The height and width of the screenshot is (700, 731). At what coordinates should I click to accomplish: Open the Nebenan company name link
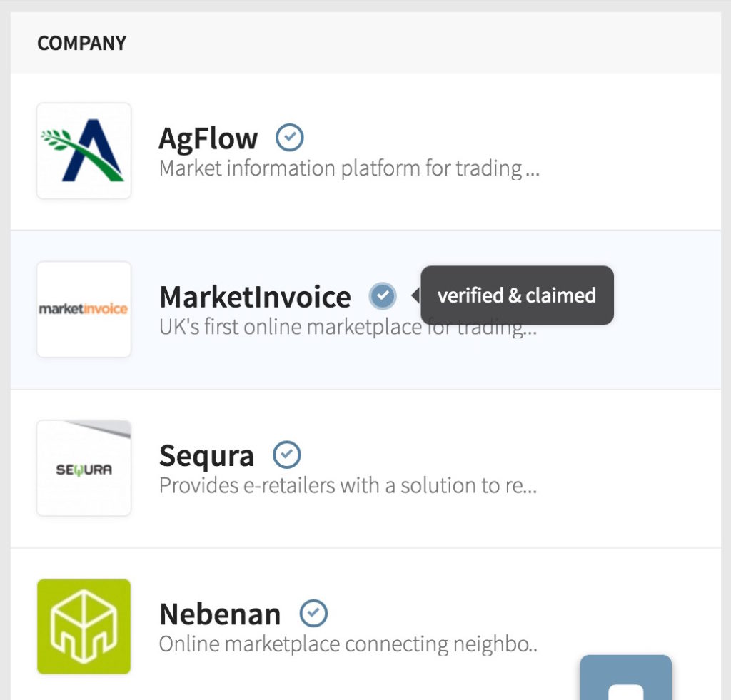[x=220, y=614]
